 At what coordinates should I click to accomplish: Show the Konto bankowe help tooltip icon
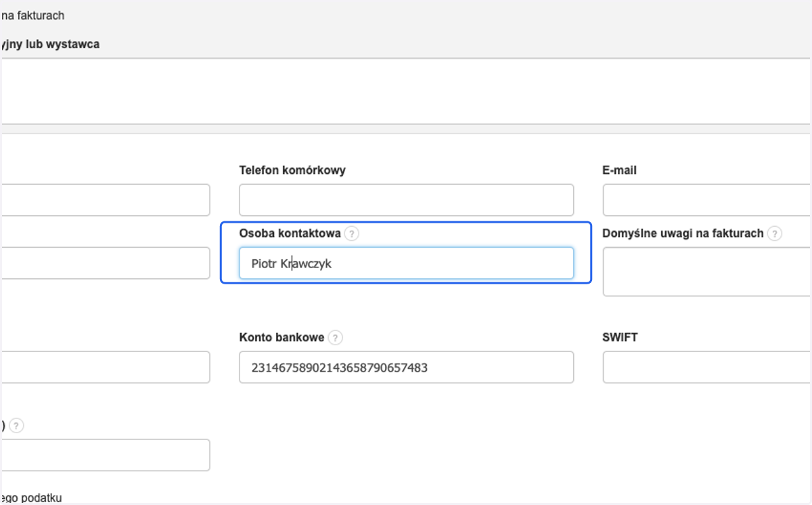[336, 337]
